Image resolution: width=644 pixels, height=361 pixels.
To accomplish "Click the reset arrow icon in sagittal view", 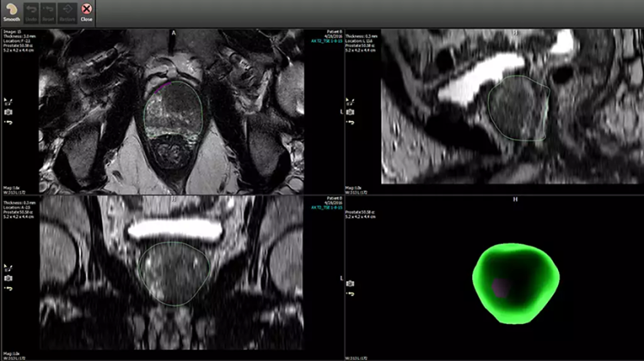I will 349,122.
